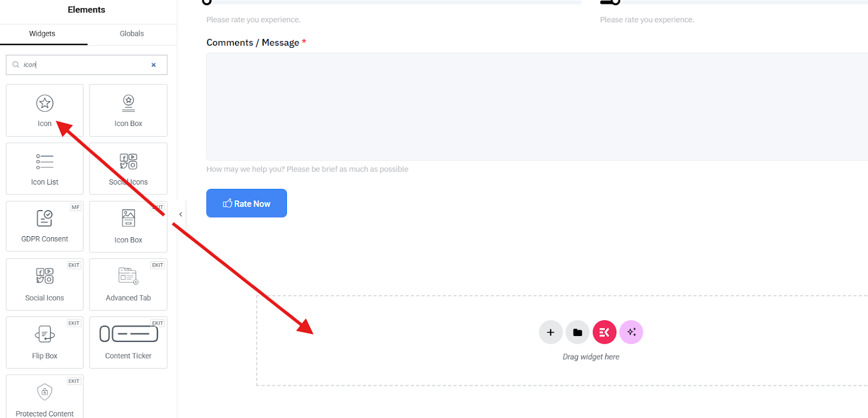The height and width of the screenshot is (418, 868).
Task: Clear the widget search field
Action: (154, 65)
